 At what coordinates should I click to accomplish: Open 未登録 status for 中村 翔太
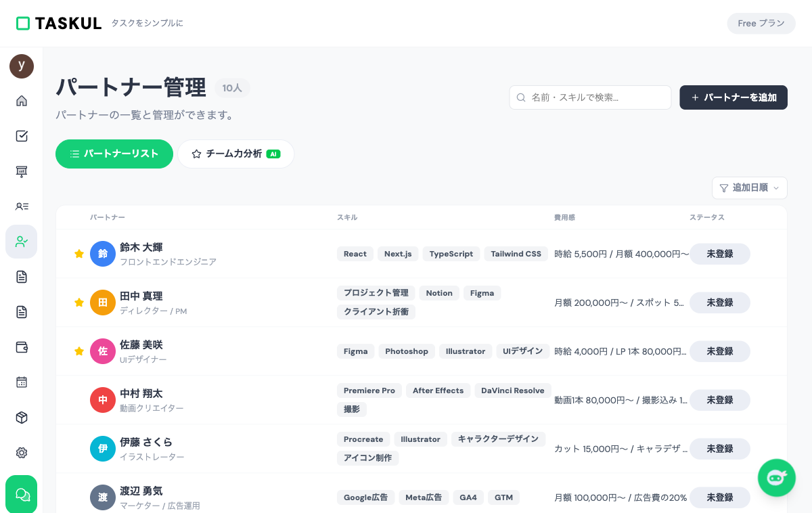(719, 400)
